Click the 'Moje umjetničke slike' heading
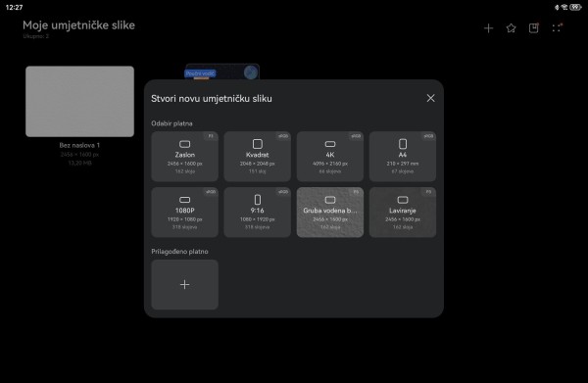Screen dimensions: 588x383 click(78, 25)
